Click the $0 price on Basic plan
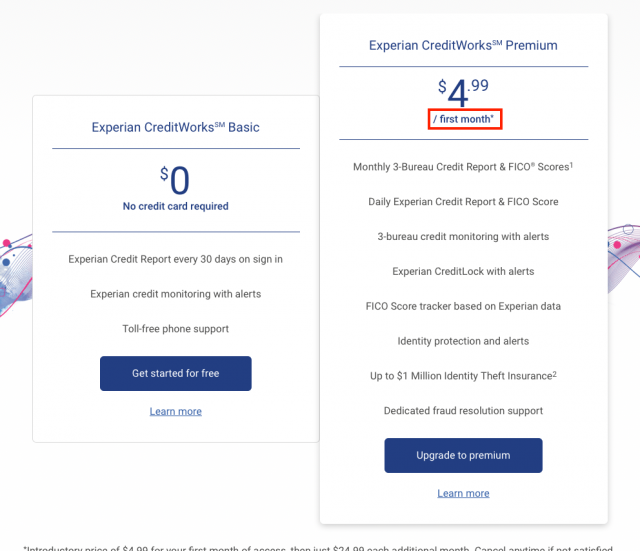This screenshot has height=551, width=640. [x=175, y=180]
